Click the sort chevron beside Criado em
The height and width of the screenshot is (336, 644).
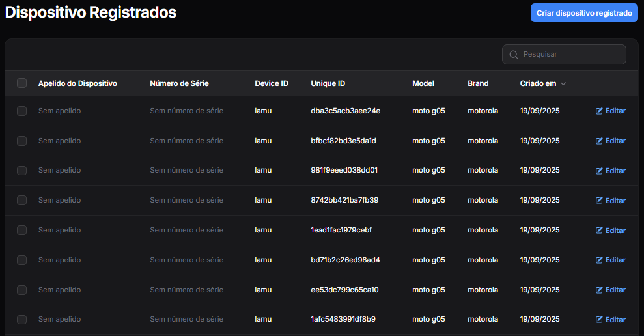[563, 84]
